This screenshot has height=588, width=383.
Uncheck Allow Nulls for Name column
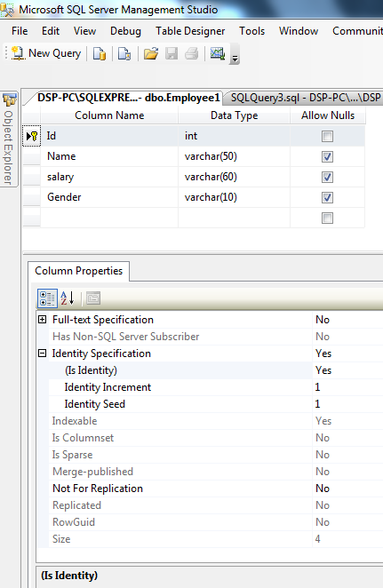[327, 156]
